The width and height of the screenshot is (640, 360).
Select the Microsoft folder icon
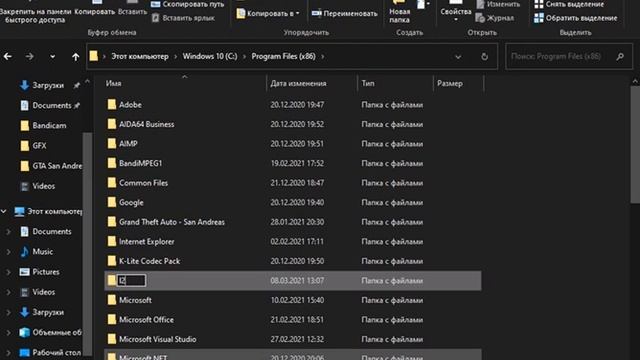pos(111,300)
